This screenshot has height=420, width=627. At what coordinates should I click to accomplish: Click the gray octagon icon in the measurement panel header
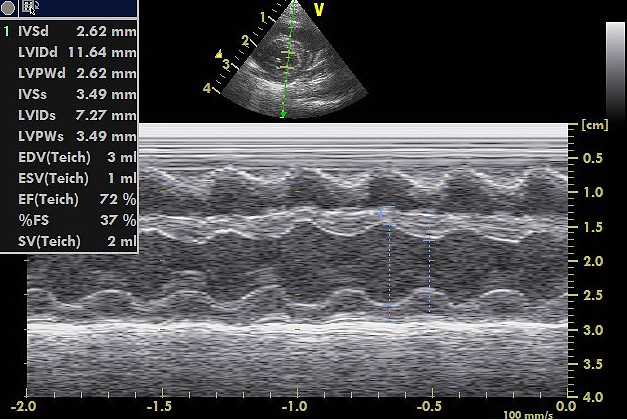pos(8,7)
